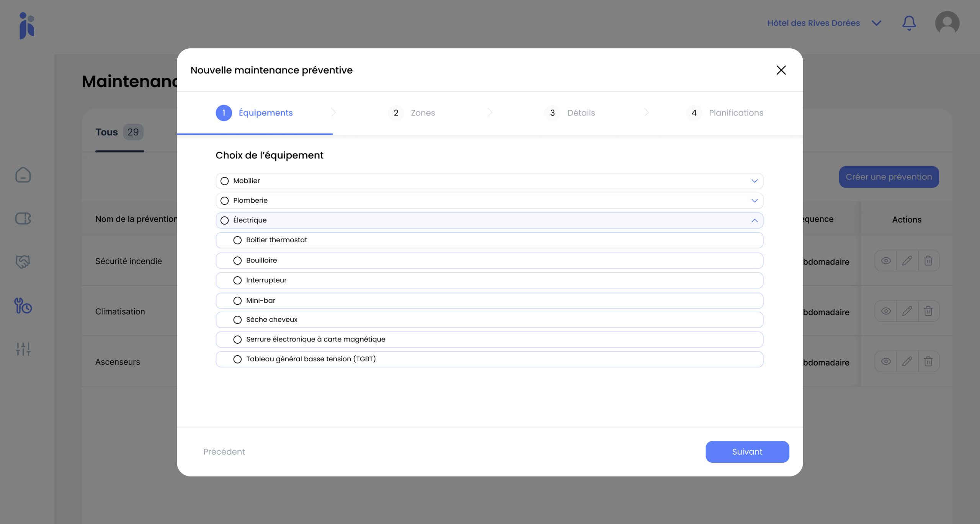Open the sliders settings sidebar icon
This screenshot has height=524, width=980.
(x=23, y=349)
